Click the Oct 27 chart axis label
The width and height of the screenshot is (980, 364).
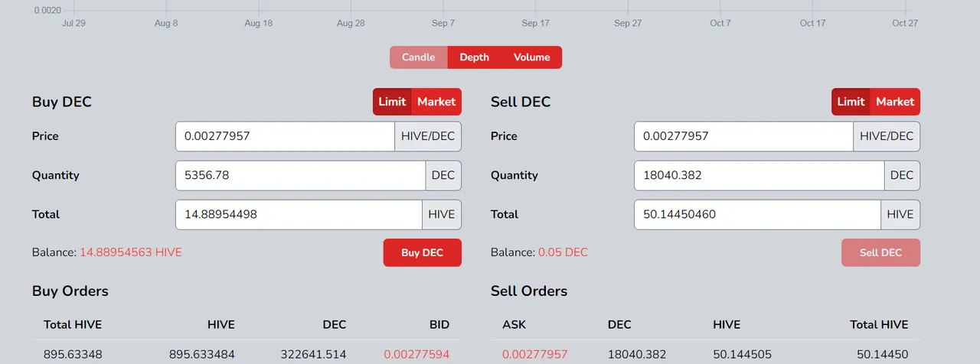click(x=905, y=23)
